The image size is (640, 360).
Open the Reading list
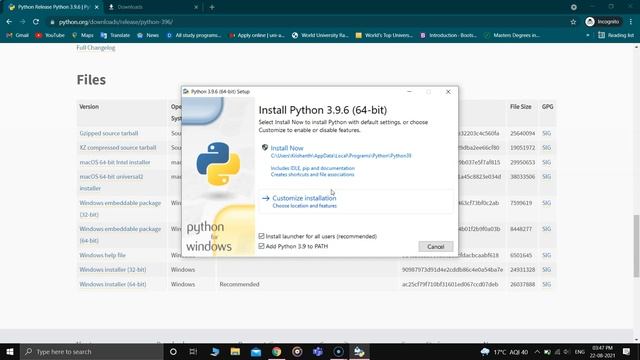coord(616,36)
